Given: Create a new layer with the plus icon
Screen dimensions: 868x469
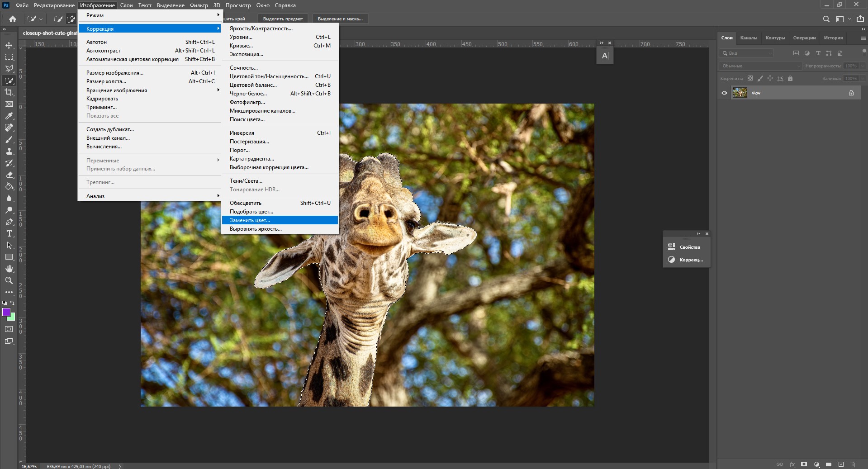Looking at the screenshot, I should point(841,464).
